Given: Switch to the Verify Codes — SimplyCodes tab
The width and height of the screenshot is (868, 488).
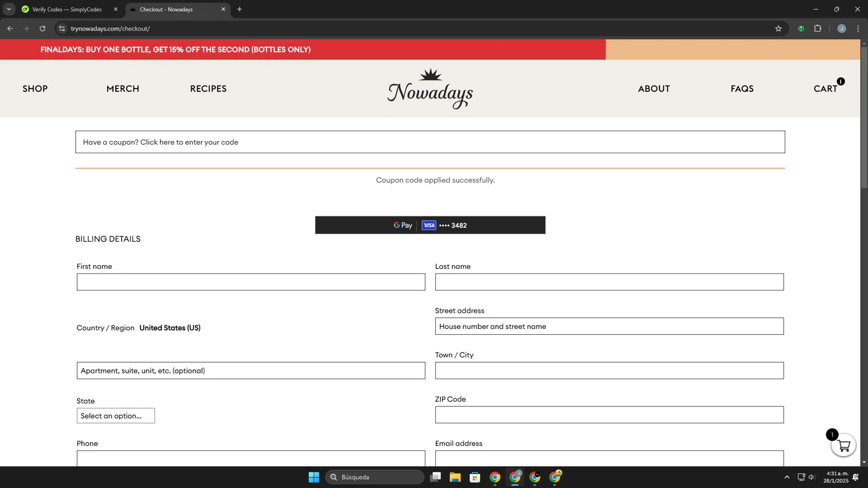Looking at the screenshot, I should point(67,9).
